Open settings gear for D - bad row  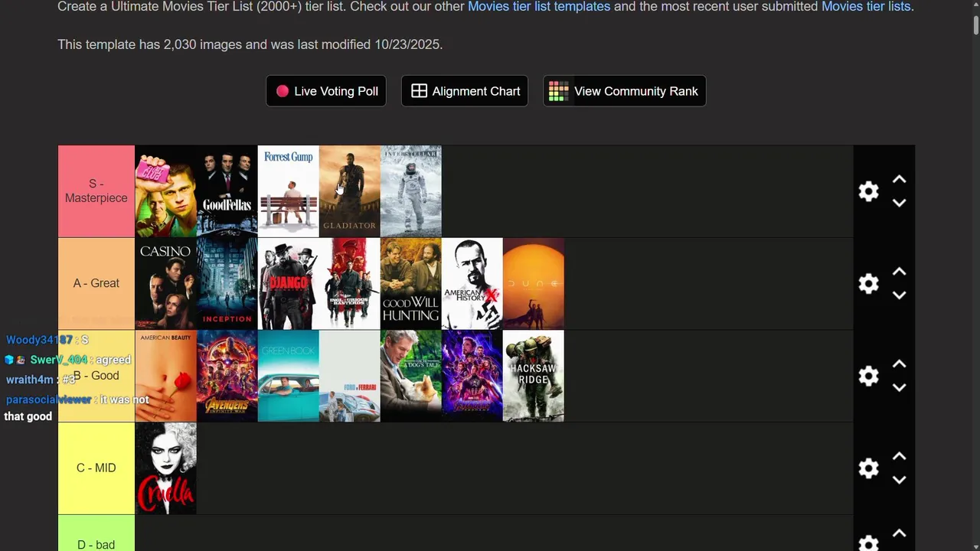pyautogui.click(x=868, y=543)
